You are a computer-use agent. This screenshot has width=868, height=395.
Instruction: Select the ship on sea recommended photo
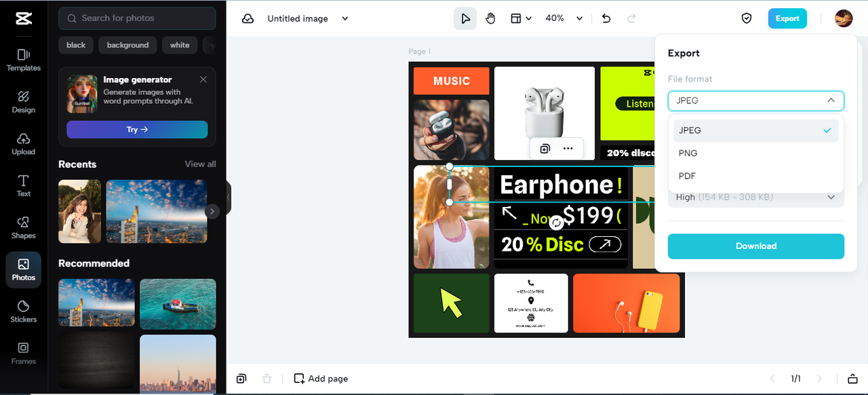[178, 303]
